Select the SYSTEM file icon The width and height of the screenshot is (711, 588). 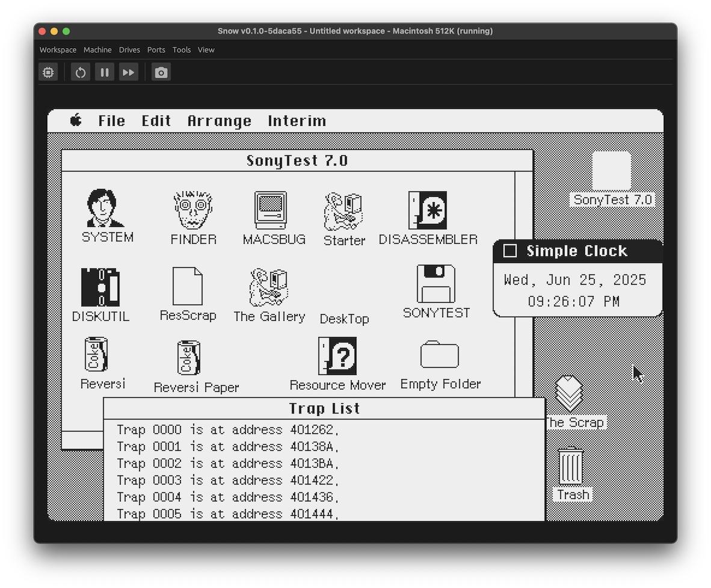pos(105,208)
